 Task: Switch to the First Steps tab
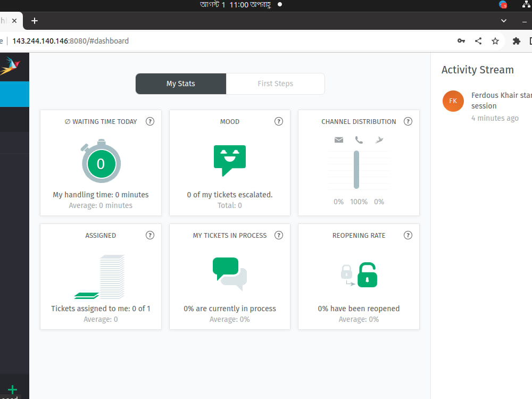click(x=275, y=84)
